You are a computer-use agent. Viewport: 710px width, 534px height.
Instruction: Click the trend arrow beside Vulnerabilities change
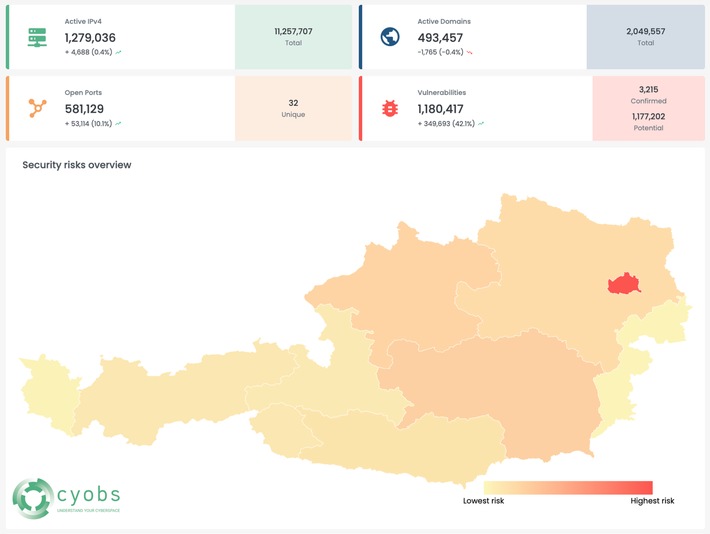coord(481,124)
